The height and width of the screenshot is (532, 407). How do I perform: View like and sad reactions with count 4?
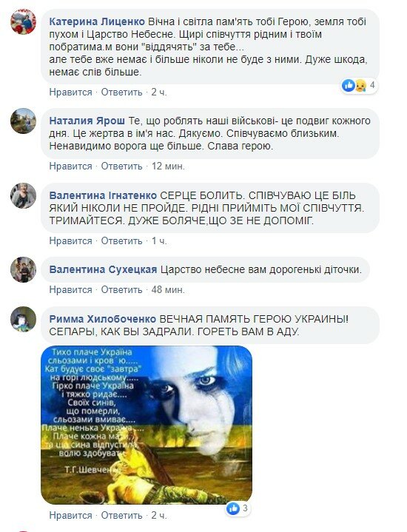click(x=359, y=85)
